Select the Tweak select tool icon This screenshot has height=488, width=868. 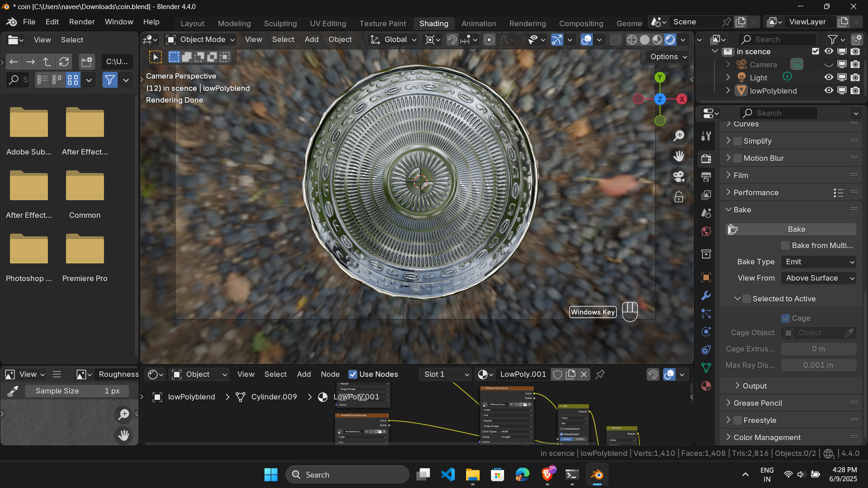click(156, 57)
